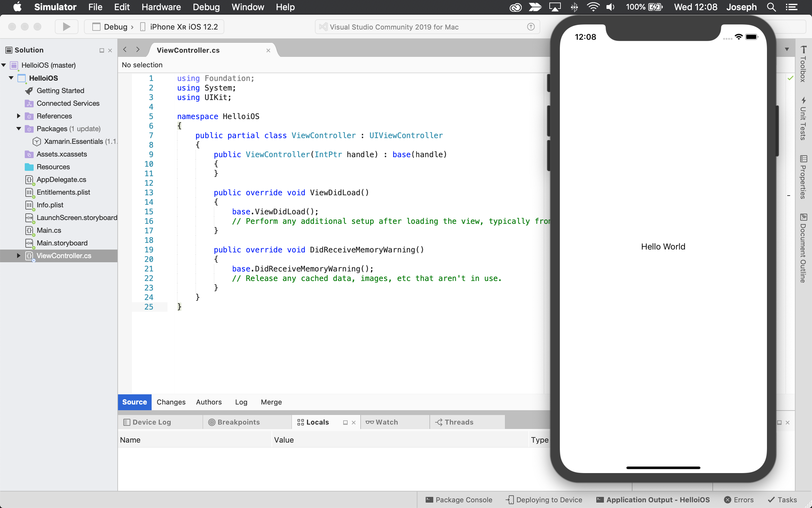Open the iPhone XR iOS 12.2 device selector
Viewport: 812px width, 508px height.
click(179, 27)
